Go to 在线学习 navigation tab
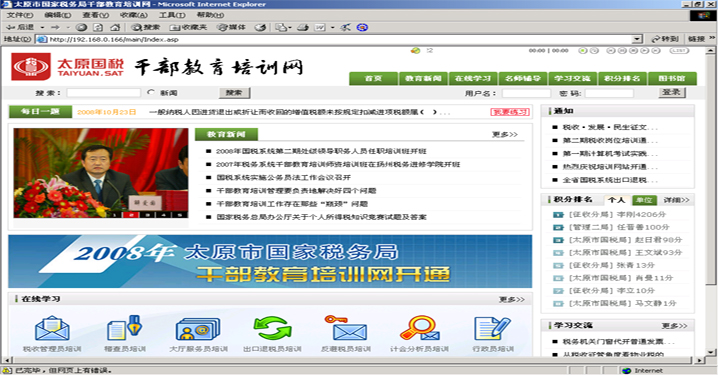This screenshot has height=375, width=718. pyautogui.click(x=473, y=78)
